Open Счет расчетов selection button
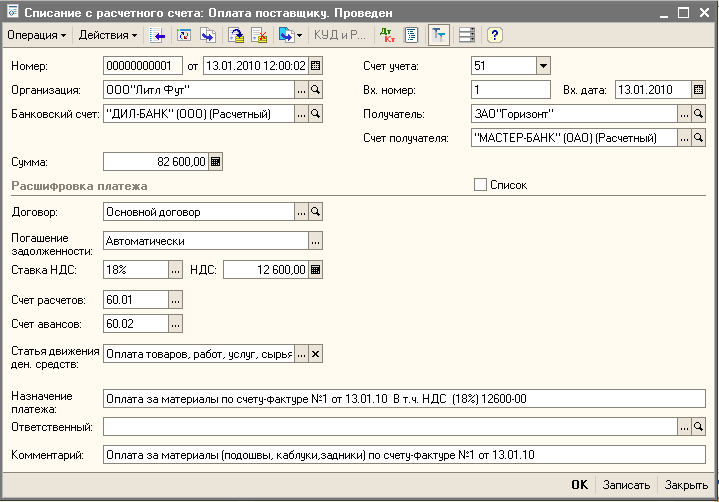 coord(176,300)
